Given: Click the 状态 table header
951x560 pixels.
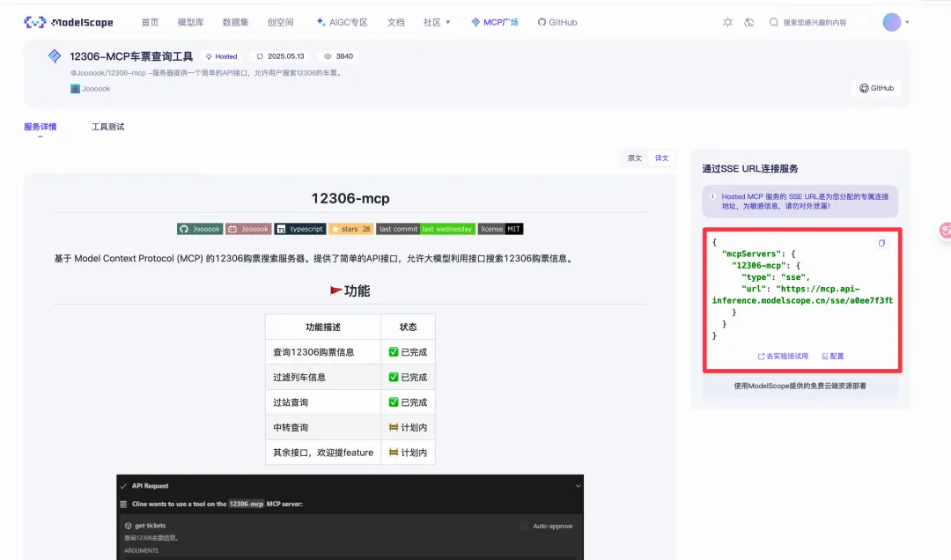Looking at the screenshot, I should tap(409, 327).
